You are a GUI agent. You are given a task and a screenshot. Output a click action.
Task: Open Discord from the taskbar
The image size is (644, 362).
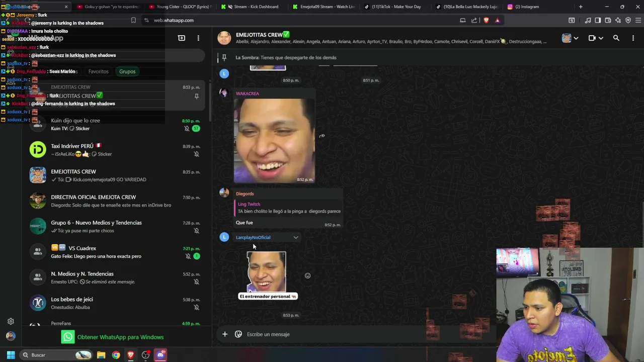coord(160,355)
